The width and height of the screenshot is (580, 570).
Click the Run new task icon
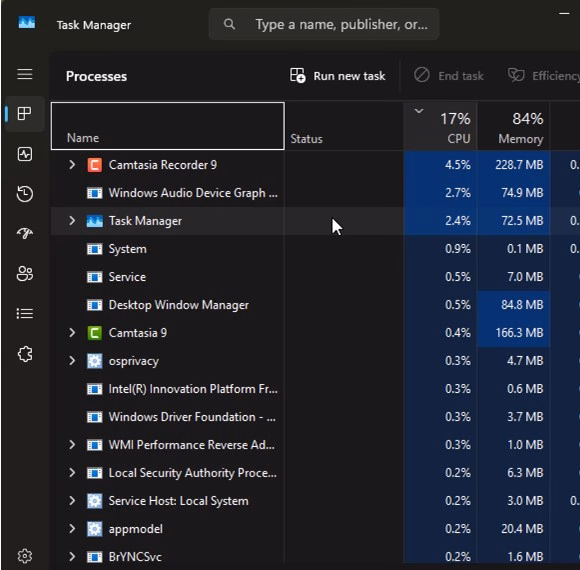[298, 75]
